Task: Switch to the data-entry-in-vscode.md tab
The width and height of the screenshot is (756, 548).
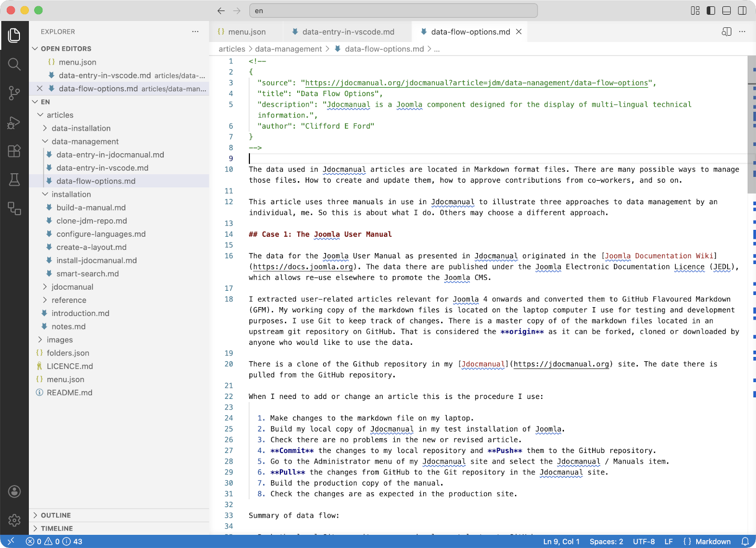Action: (348, 31)
